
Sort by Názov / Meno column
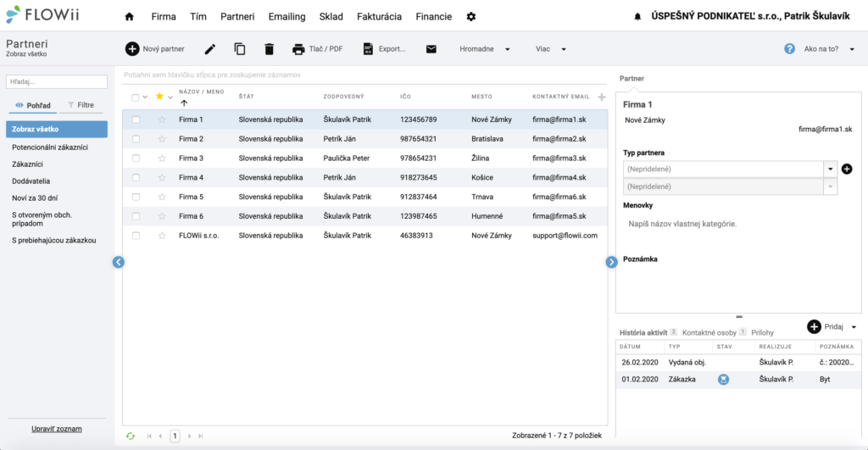202,92
